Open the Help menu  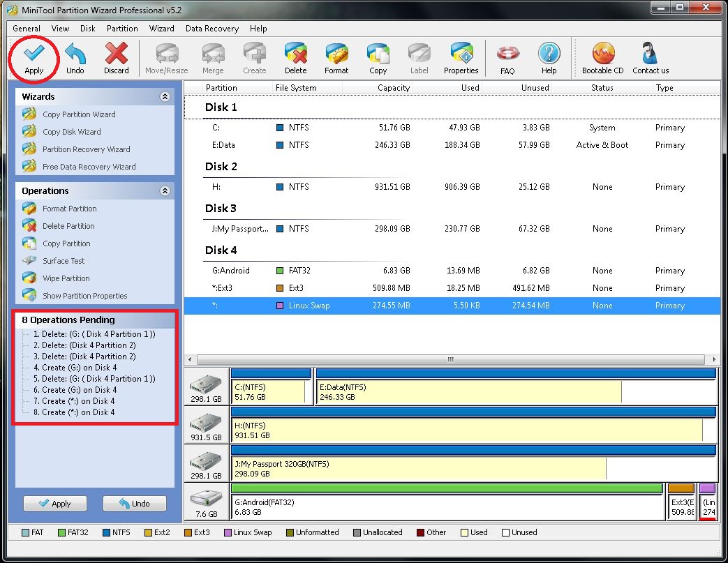[258, 29]
